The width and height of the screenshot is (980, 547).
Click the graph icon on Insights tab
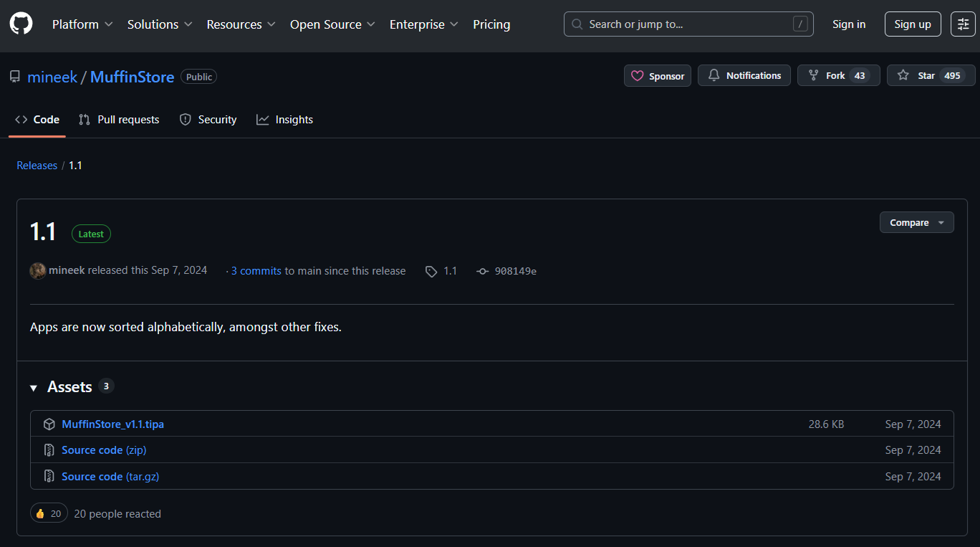pyautogui.click(x=263, y=120)
